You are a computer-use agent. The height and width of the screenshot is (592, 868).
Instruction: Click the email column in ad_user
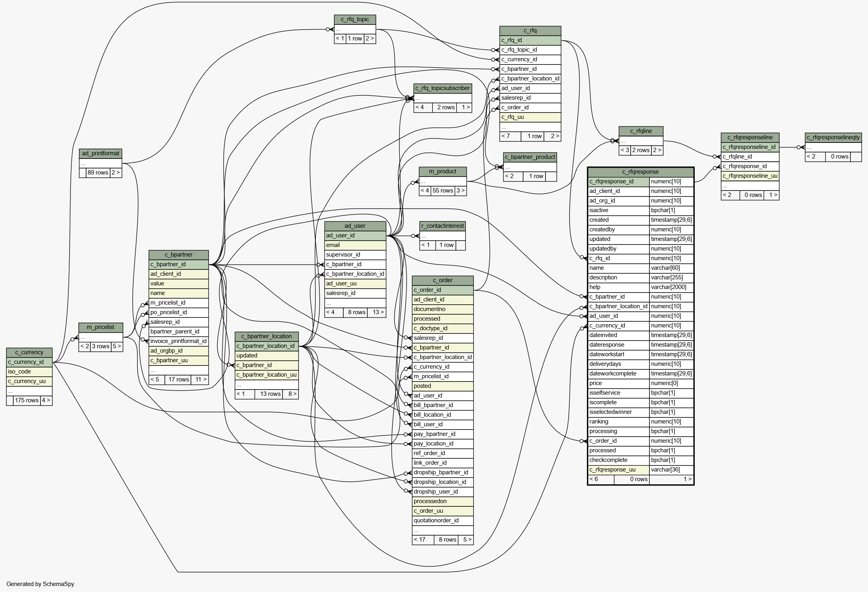point(355,245)
